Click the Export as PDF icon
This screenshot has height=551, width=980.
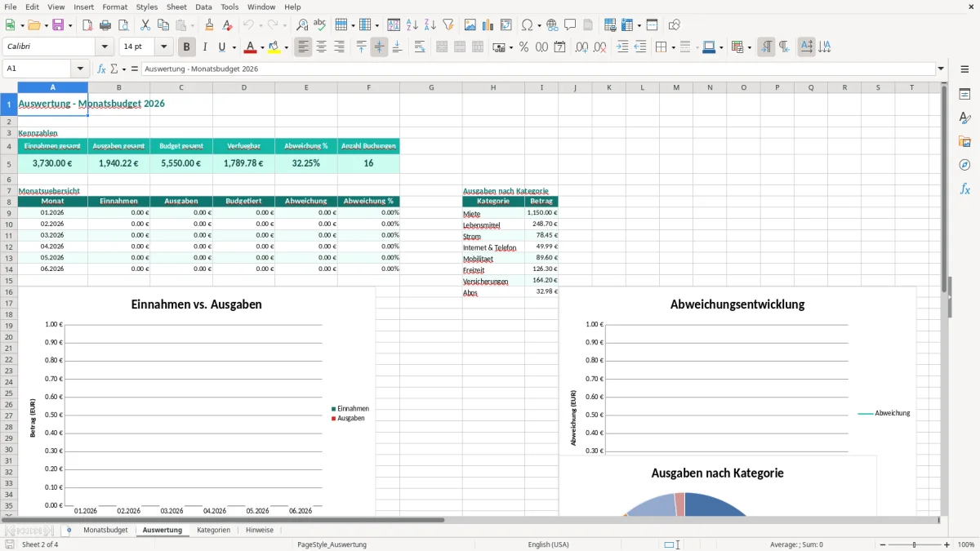coord(87,25)
